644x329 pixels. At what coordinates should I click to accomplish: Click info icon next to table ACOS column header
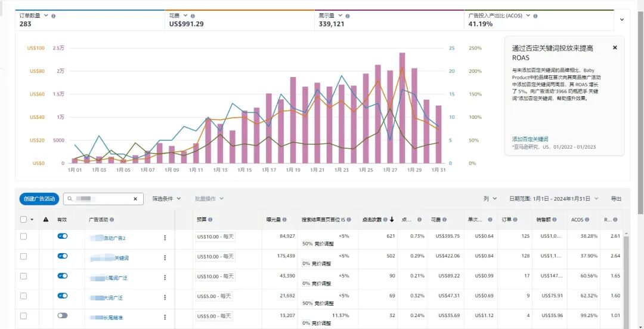pos(587,220)
